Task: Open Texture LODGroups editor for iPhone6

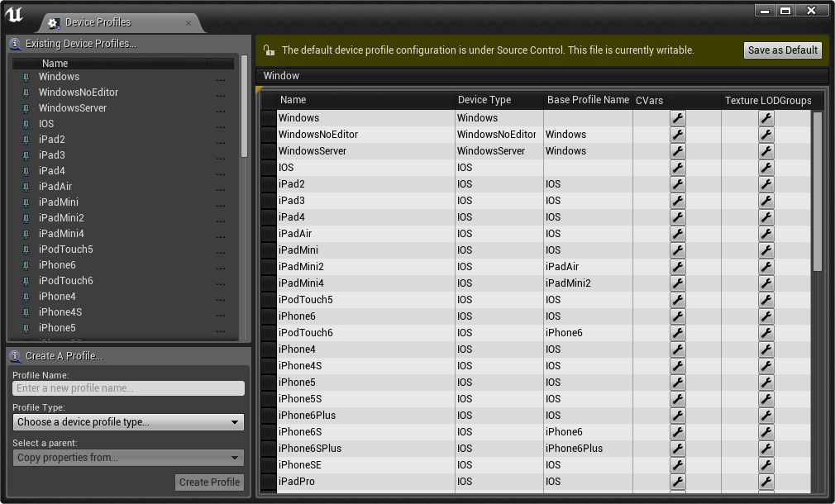Action: 766,316
